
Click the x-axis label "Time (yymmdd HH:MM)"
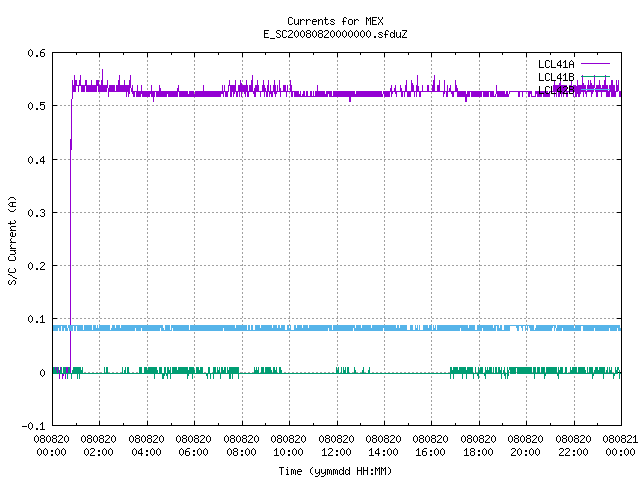[x=335, y=471]
